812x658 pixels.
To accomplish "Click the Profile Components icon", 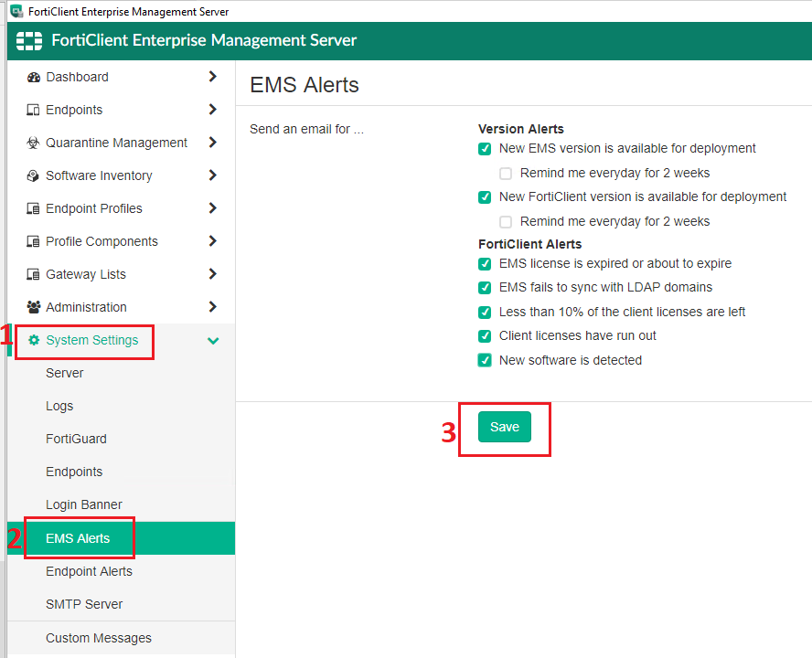I will 33,242.
